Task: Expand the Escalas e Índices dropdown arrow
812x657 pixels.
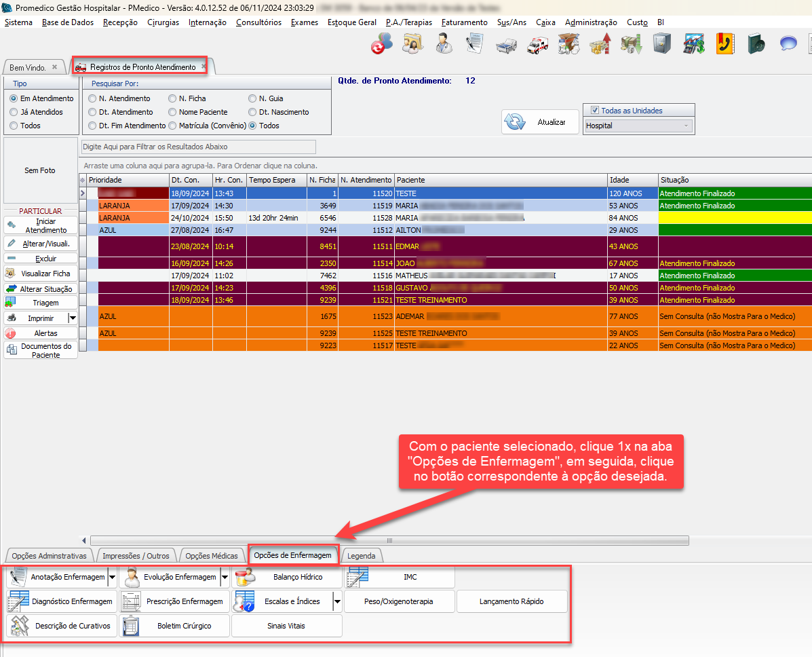Action: (x=336, y=602)
